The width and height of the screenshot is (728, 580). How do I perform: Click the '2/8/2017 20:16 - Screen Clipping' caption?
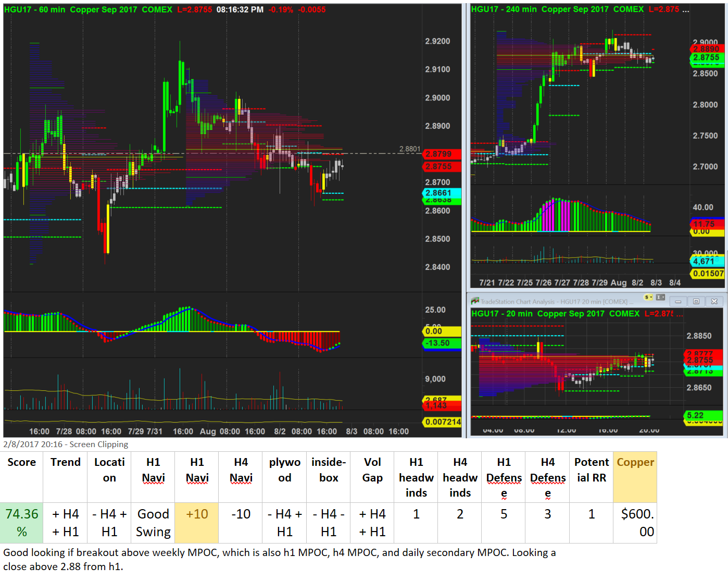66,445
